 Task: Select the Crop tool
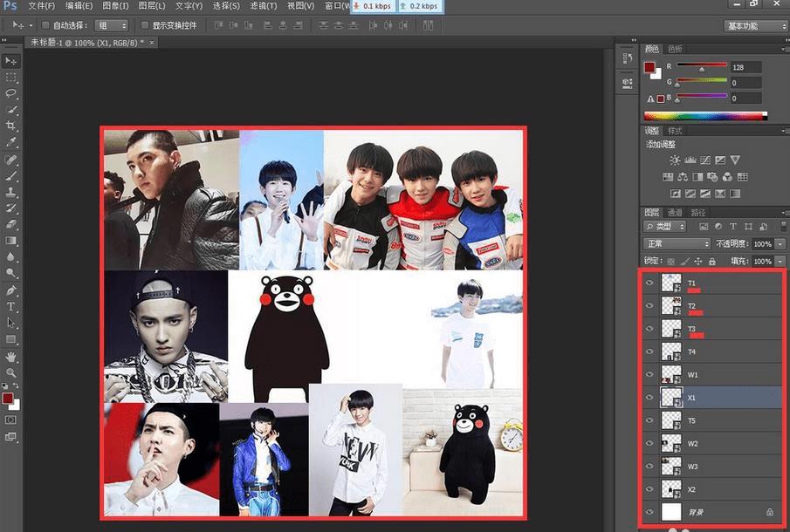11,126
